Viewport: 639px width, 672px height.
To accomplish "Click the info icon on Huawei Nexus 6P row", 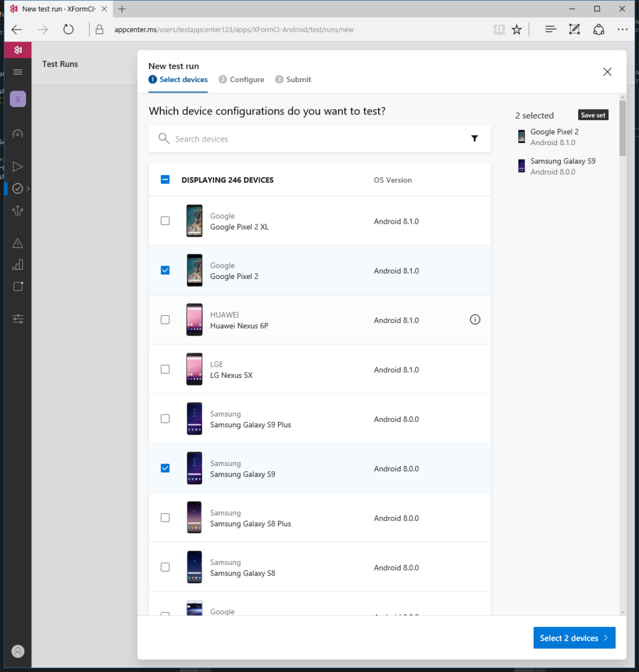I will 475,320.
